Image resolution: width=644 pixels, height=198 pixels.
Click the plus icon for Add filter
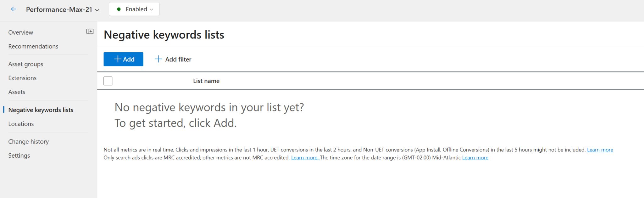[158, 59]
